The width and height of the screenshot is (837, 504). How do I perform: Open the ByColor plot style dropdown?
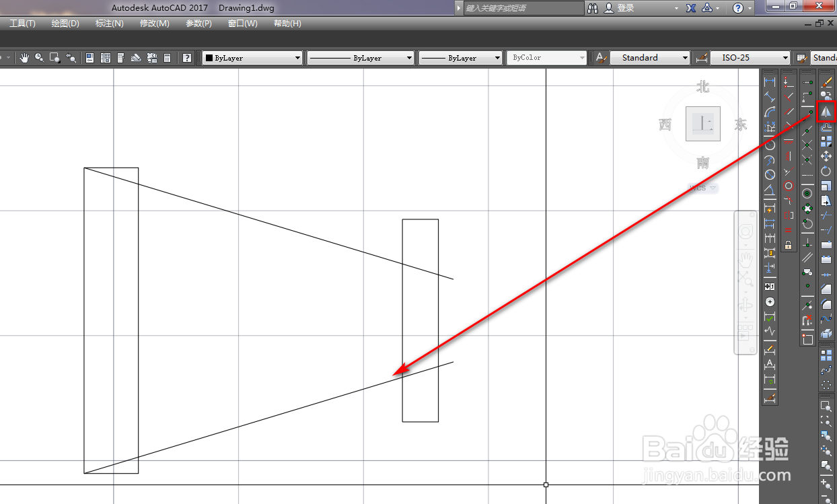point(548,58)
